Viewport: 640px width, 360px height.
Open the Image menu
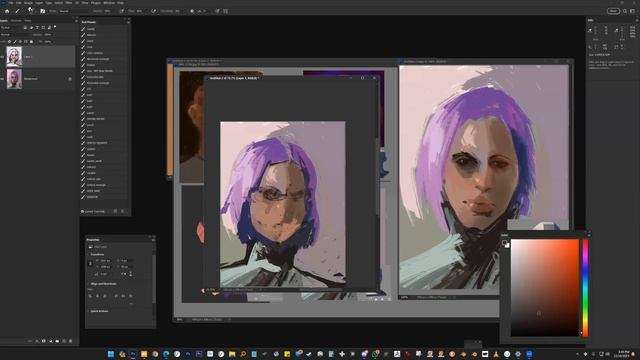tap(28, 2)
